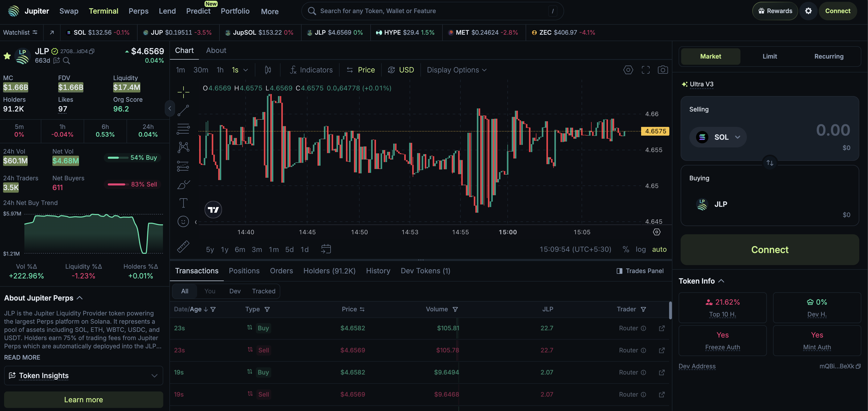Expand the Token Insights section
Viewport: 868px width, 411px height.
[83, 375]
